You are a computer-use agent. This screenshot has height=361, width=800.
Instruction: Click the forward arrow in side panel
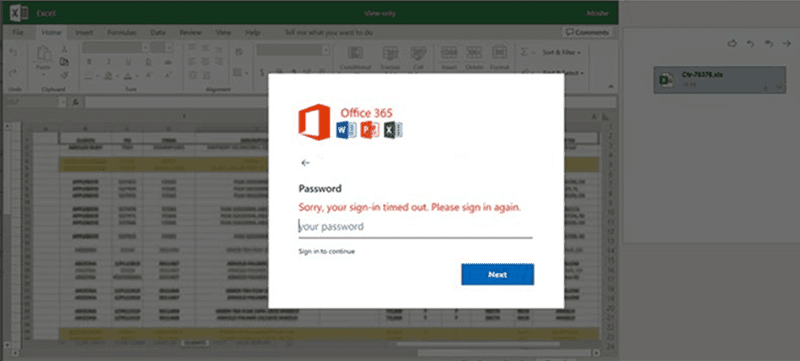point(786,44)
